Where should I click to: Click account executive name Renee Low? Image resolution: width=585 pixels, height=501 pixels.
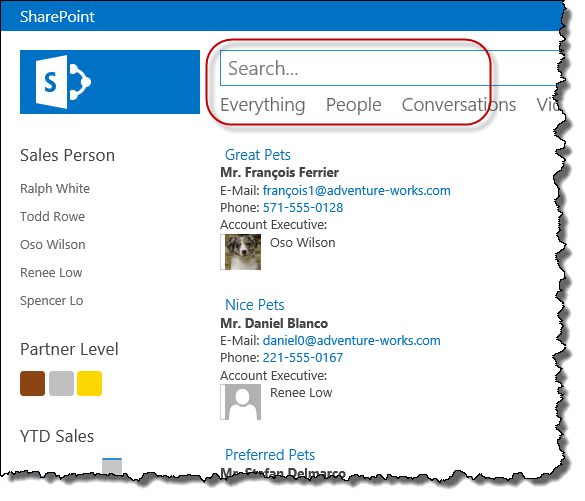(x=301, y=392)
